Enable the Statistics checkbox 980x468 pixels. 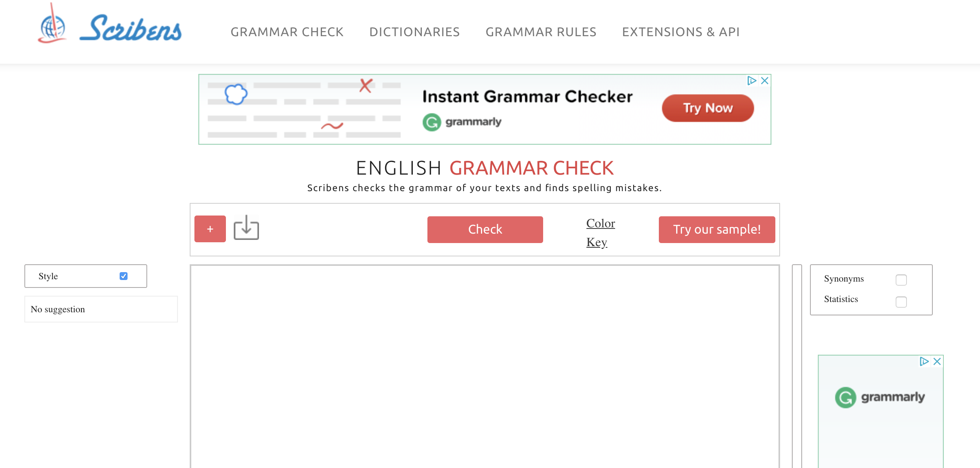coord(901,302)
